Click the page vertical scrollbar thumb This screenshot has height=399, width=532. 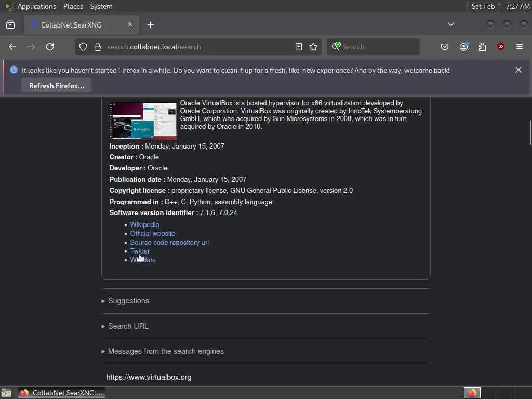pos(530,132)
